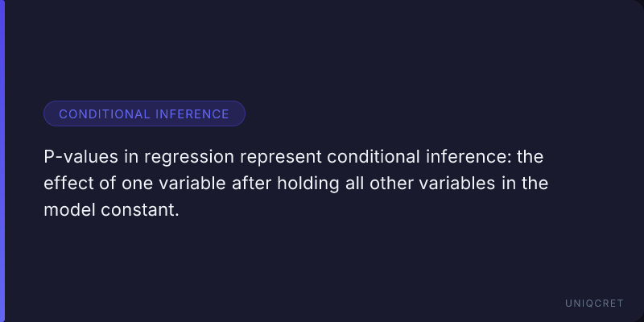Click the plural word "variables" in the text
The width and height of the screenshot is (644, 322).
(x=453, y=183)
